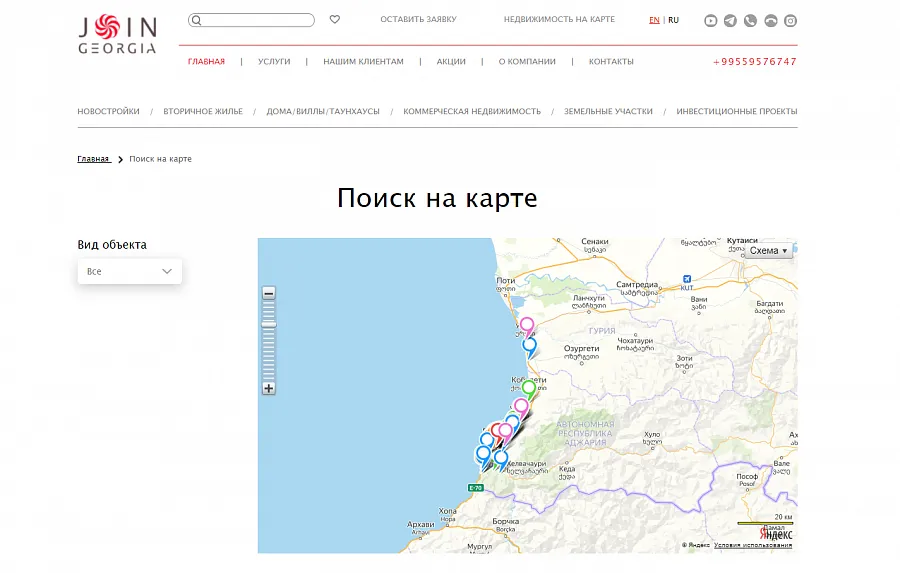The height and width of the screenshot is (573, 900).
Task: Click the Поти label on the map
Action: (506, 280)
